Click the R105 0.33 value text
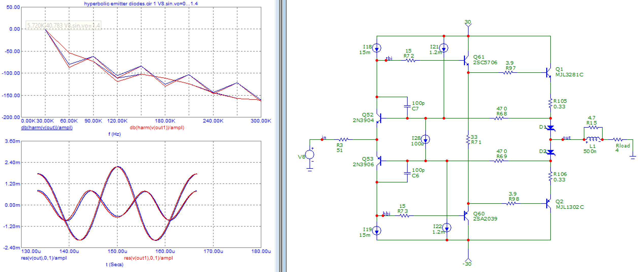Image resolution: width=644 pixels, height=272 pixels. click(x=559, y=107)
